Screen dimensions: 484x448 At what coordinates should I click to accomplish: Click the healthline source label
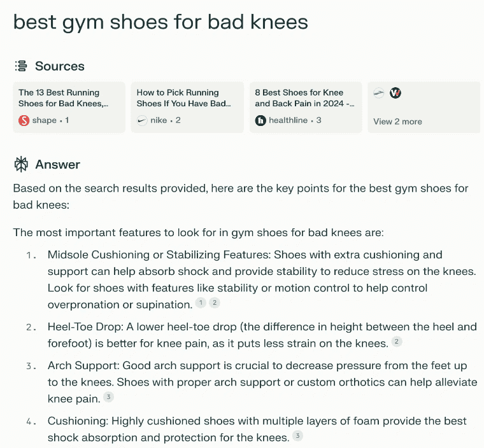pos(288,120)
